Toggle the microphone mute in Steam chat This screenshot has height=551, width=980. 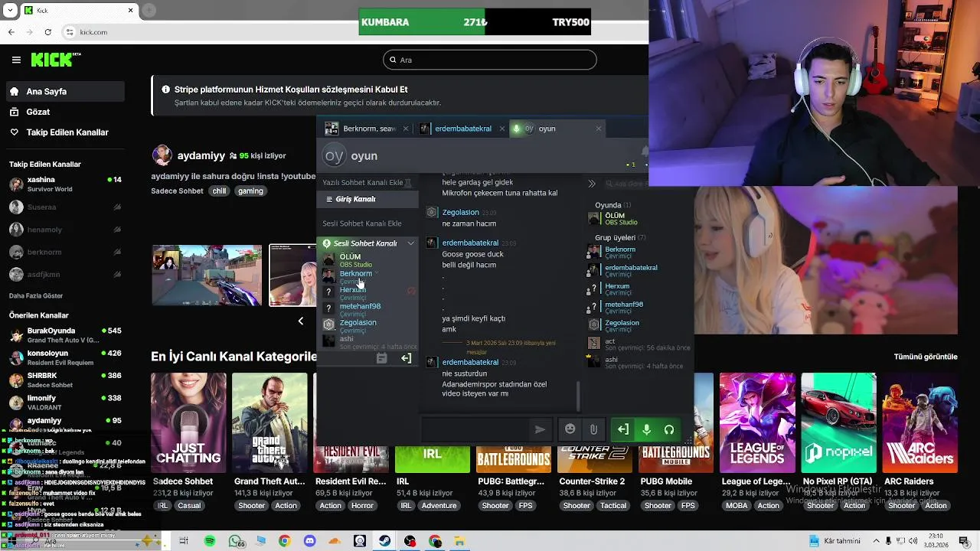click(646, 429)
